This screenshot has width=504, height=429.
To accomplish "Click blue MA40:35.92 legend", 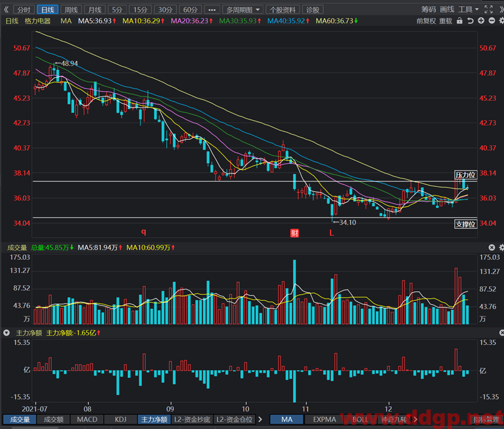I will pyautogui.click(x=288, y=21).
